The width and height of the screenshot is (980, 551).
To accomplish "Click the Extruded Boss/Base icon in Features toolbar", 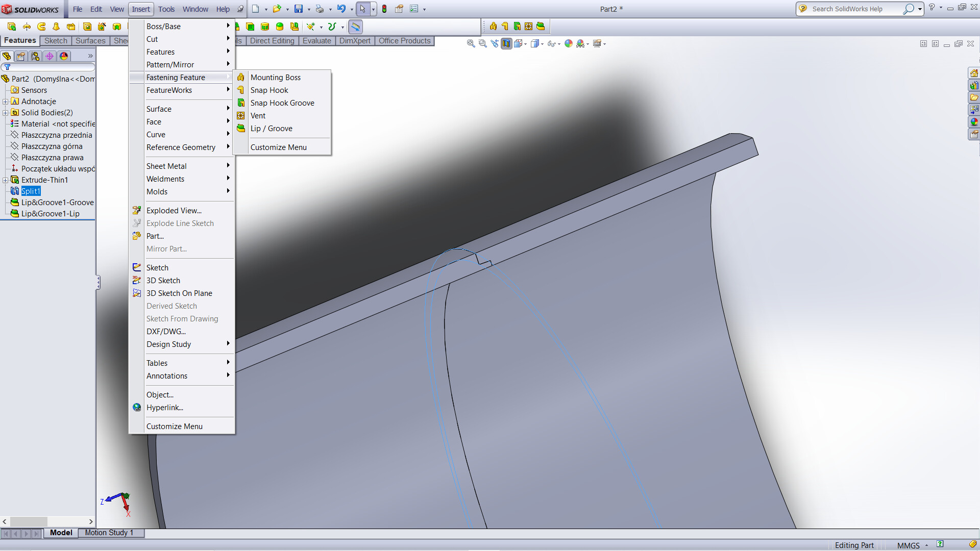I will click(x=12, y=27).
